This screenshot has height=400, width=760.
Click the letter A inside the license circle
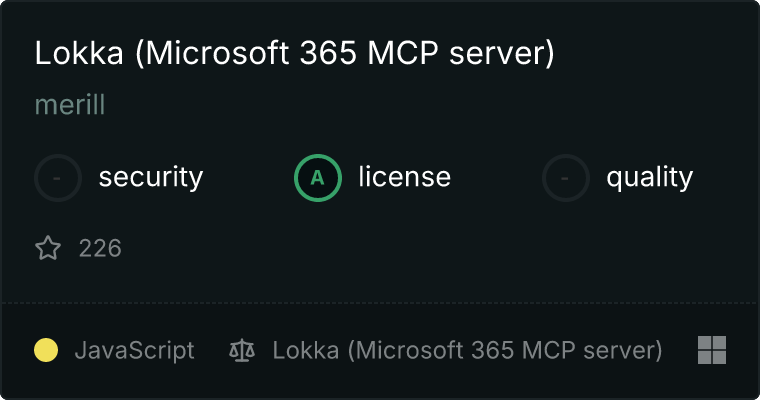click(318, 178)
